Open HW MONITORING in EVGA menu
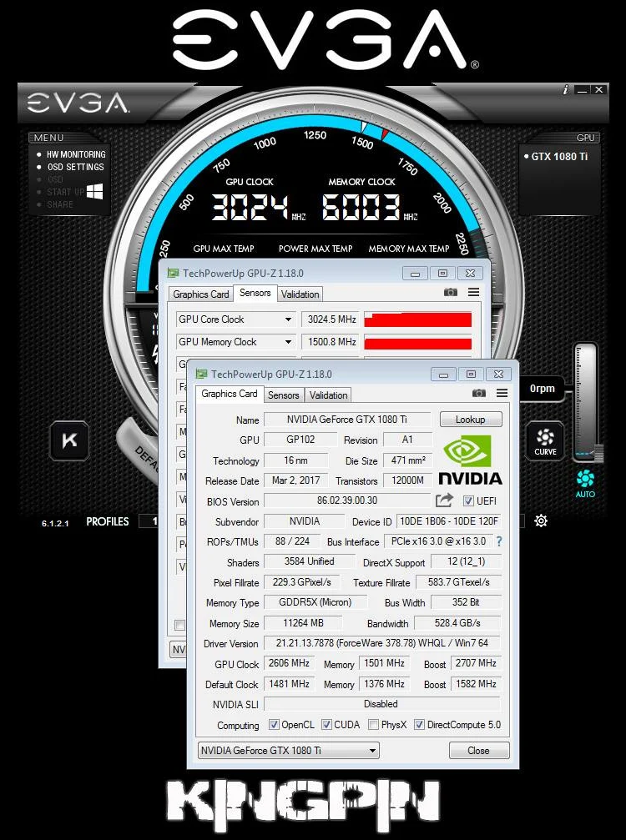This screenshot has width=626, height=840. tap(76, 154)
